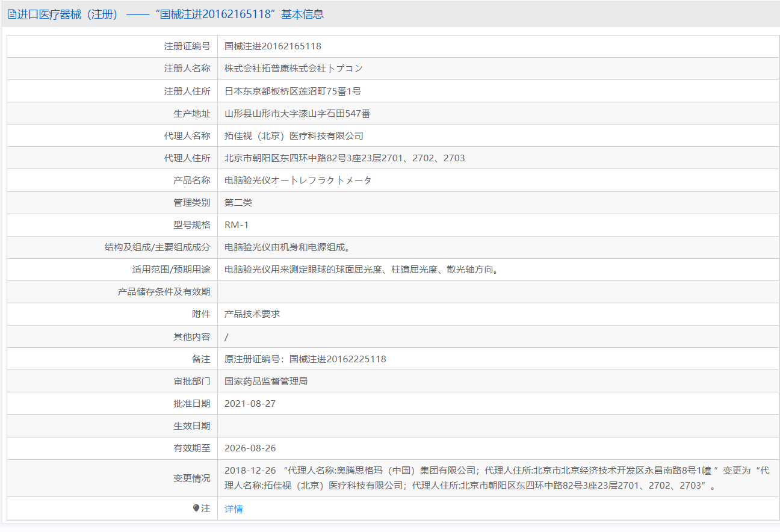Click the lightbulb icon beside 注
780x532 pixels.
click(196, 509)
